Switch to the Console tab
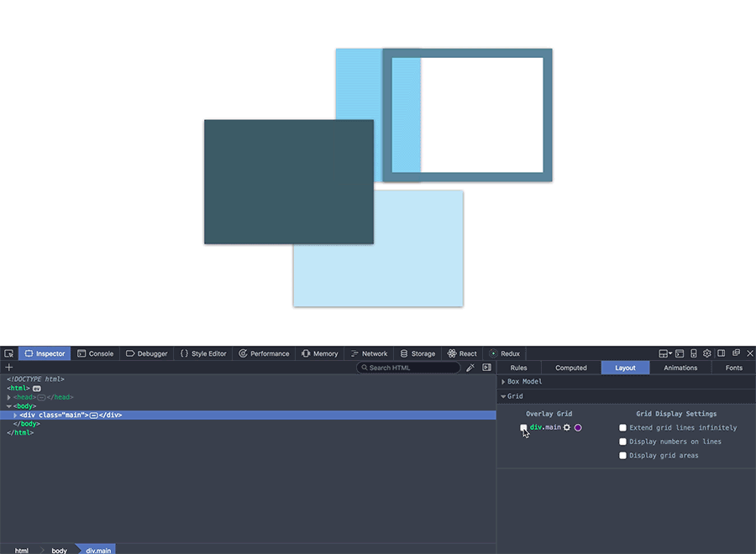 (x=95, y=354)
